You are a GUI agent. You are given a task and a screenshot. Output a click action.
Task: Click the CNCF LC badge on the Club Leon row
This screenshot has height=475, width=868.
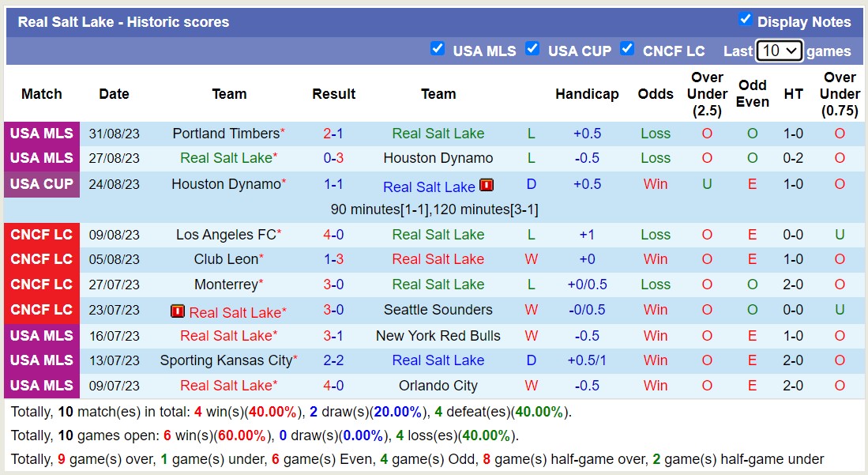coord(41,259)
